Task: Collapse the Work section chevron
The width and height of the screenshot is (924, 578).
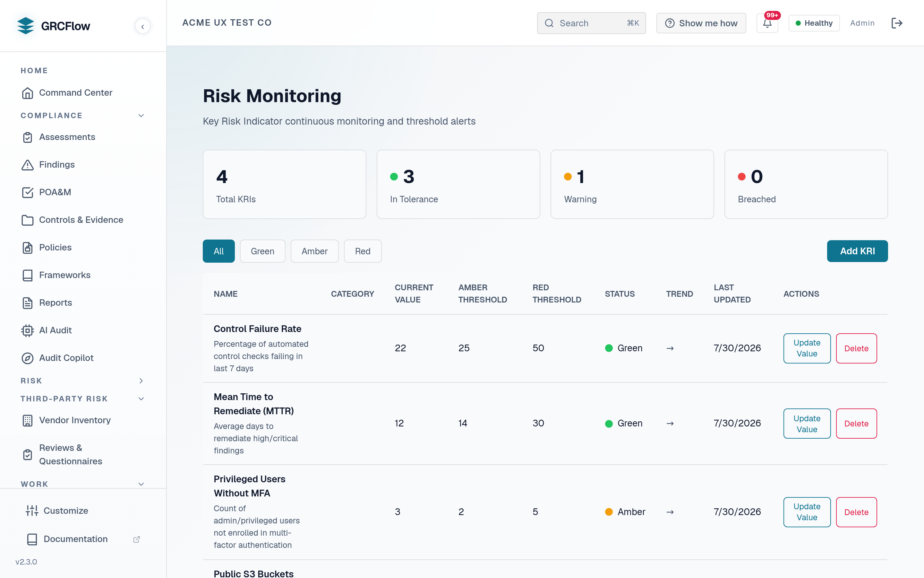Action: point(141,484)
